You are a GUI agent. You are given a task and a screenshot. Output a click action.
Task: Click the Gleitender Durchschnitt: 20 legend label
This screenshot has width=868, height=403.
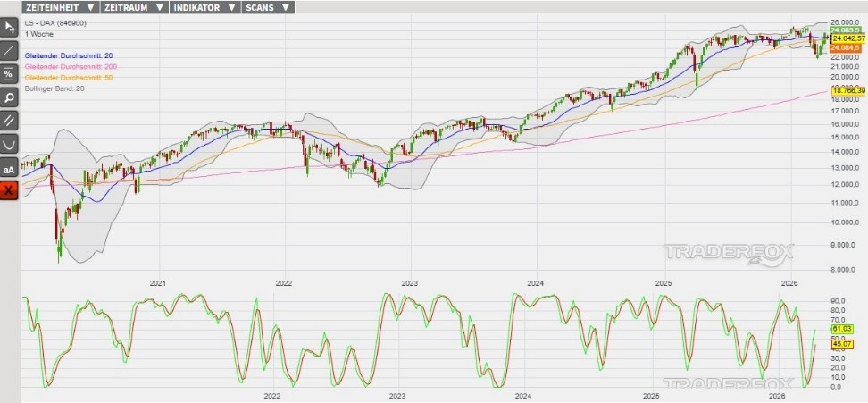click(68, 55)
